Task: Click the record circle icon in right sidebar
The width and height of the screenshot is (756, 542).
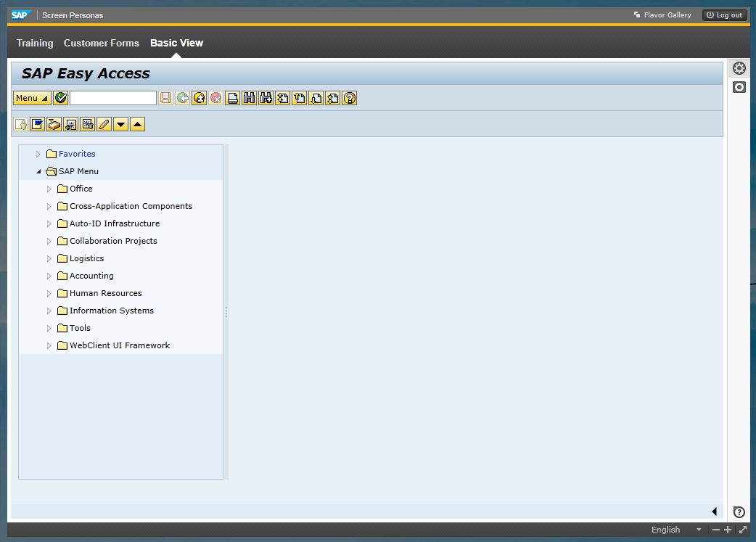Action: (739, 87)
